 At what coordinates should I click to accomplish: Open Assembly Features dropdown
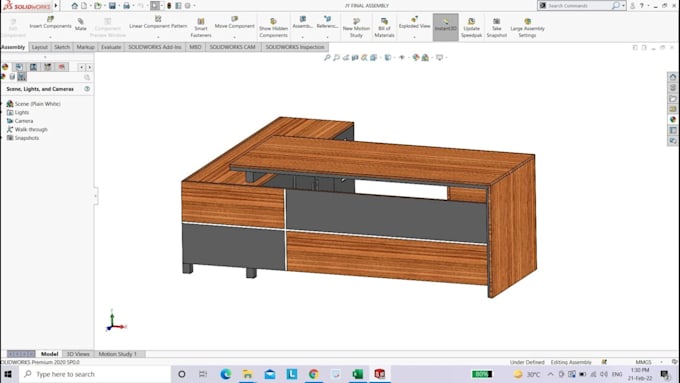(x=302, y=37)
